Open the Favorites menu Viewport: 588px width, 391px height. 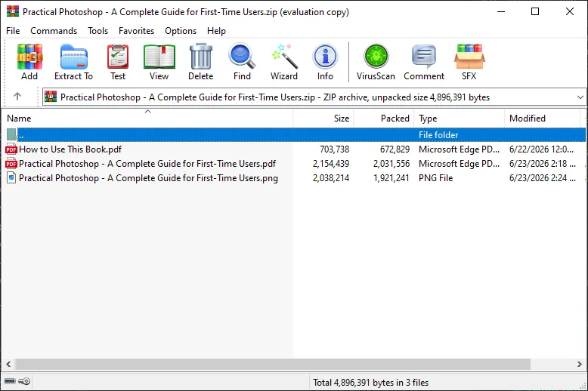[137, 31]
